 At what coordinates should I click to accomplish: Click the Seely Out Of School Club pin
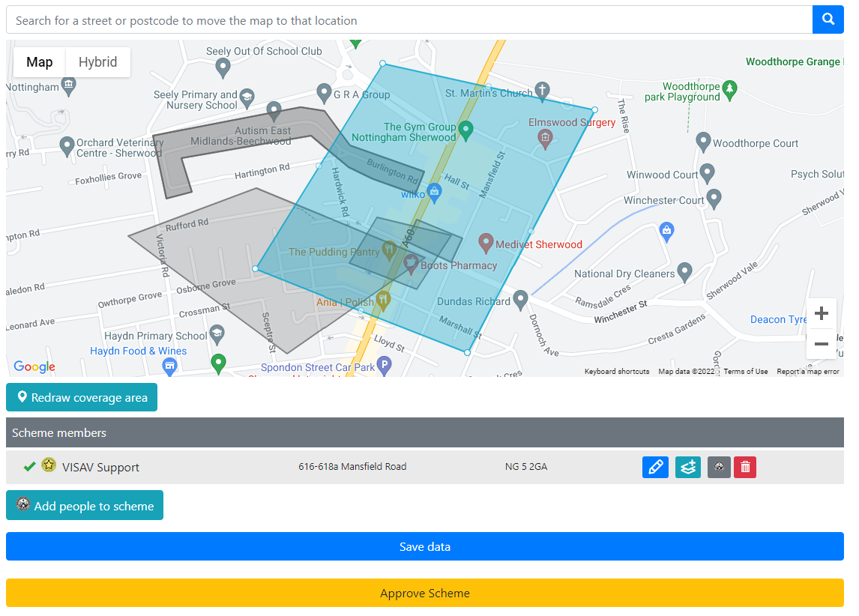coord(223,68)
